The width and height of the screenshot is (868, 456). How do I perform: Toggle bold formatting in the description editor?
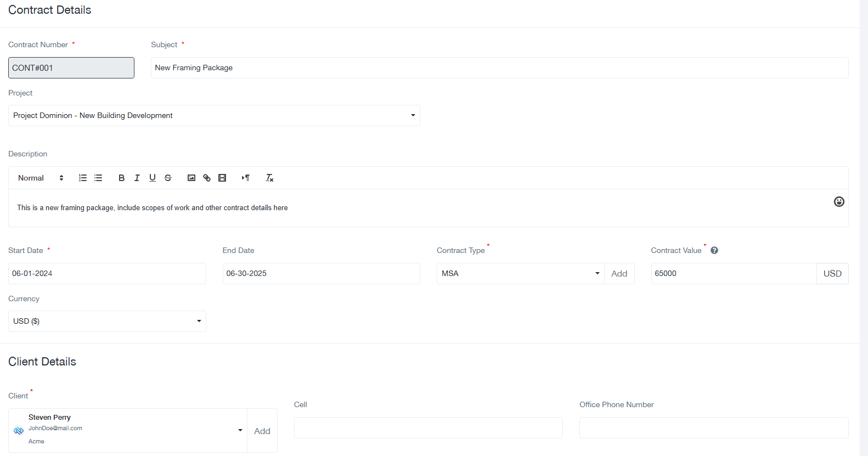coord(121,178)
